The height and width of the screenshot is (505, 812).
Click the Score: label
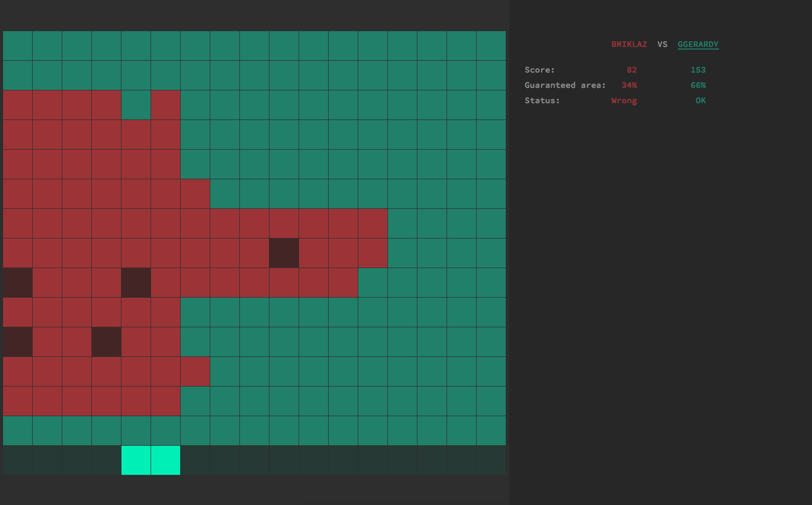tap(539, 70)
